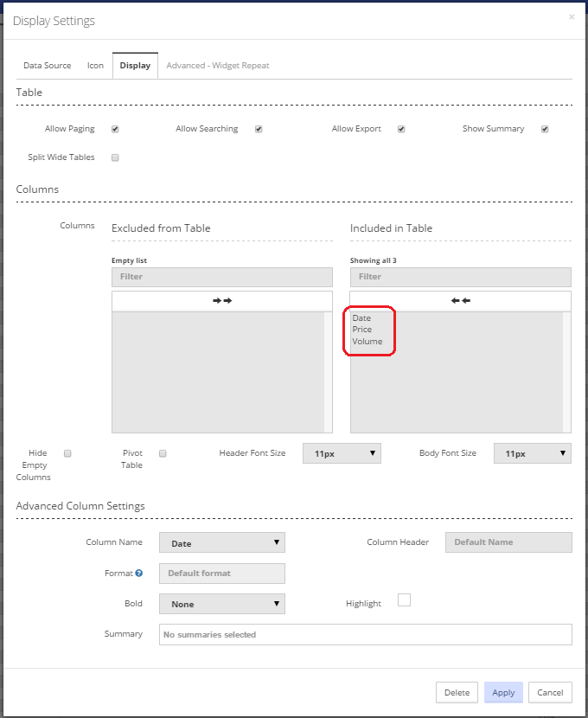Disable the Allow Export checkbox
This screenshot has height=718, width=588.
click(401, 129)
